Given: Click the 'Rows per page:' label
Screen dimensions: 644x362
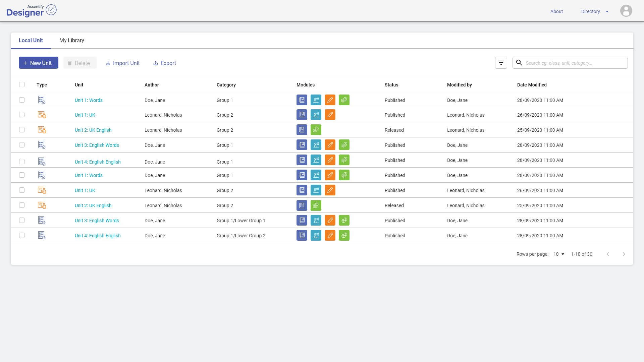Looking at the screenshot, I should pos(532,254).
